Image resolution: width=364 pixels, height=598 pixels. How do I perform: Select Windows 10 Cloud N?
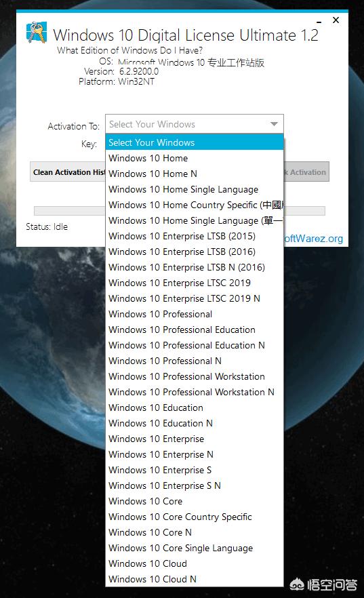click(195, 579)
